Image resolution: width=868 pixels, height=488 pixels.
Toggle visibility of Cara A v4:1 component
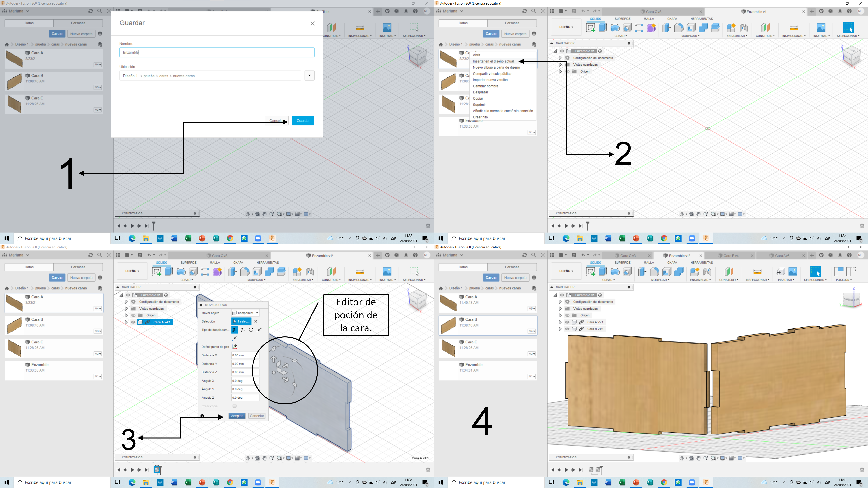[133, 322]
